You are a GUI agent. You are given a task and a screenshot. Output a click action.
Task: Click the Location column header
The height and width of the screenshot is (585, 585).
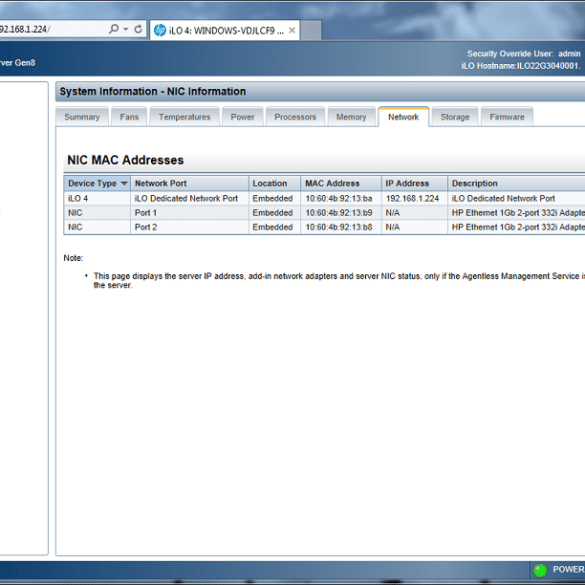tap(275, 183)
